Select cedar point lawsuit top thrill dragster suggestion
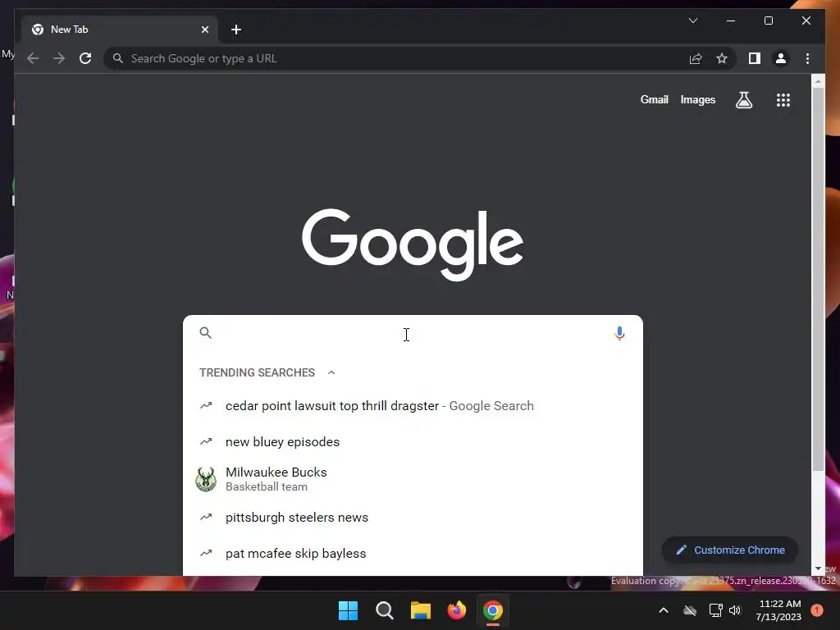This screenshot has height=630, width=840. point(413,406)
